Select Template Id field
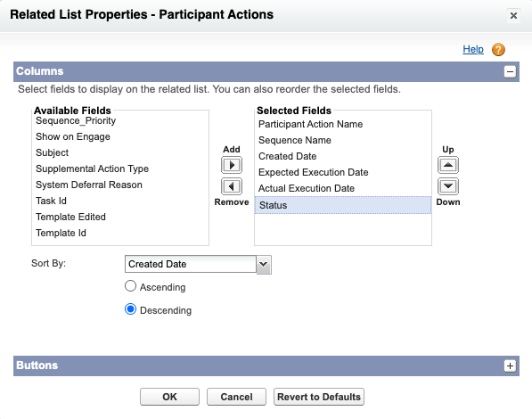532x419 pixels. (x=120, y=233)
